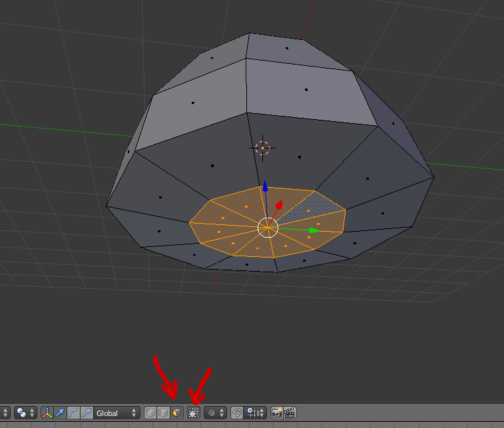Toggle snap magnet icon
The image size is (504, 428).
coord(237,413)
